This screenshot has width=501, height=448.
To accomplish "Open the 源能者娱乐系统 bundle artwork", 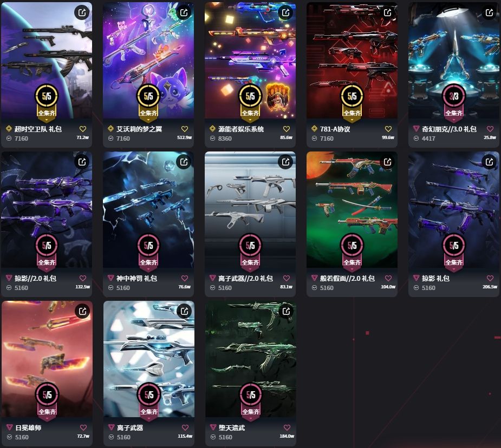I will click(x=250, y=61).
